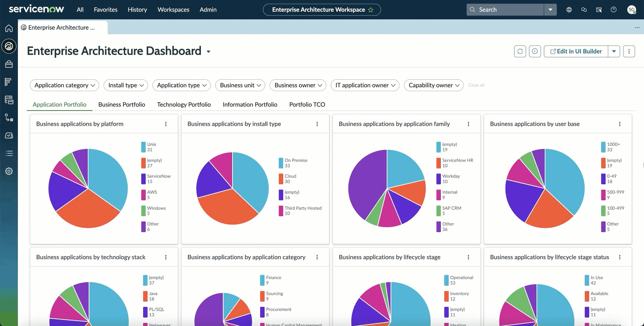Viewport: 644px width, 326px height.
Task: Open options for application category widget
Action: (x=317, y=257)
